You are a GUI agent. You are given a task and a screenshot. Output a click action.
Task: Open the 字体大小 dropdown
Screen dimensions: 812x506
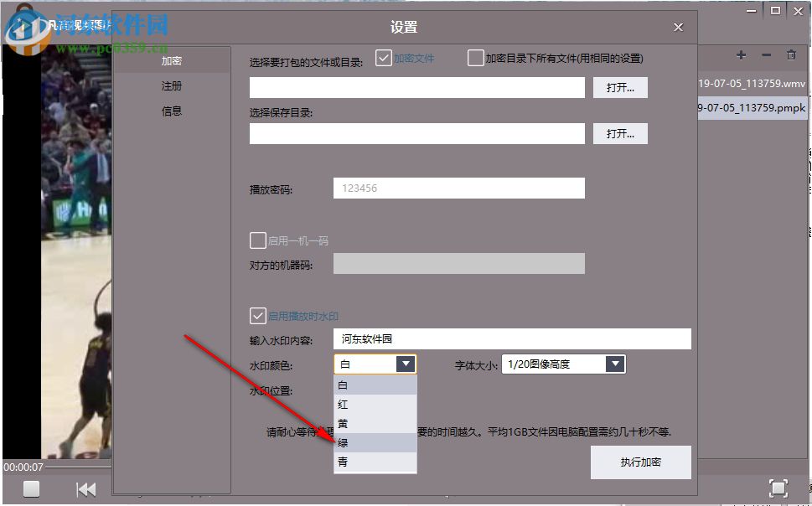(x=615, y=364)
